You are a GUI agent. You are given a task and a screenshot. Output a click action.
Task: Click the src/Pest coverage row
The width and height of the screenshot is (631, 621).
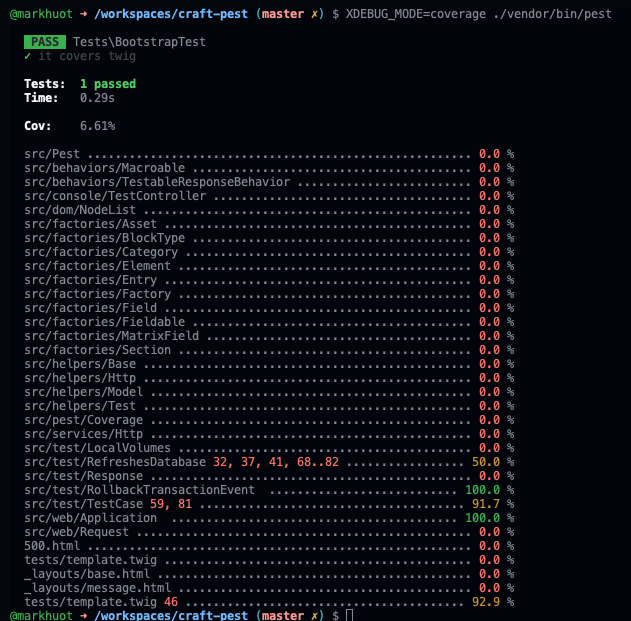point(269,154)
